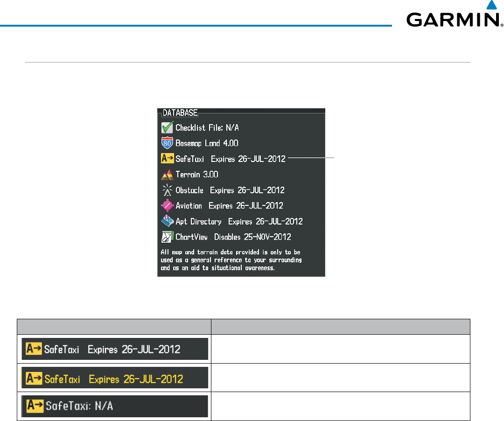This screenshot has width=504, height=421.
Task: Click the green checkmark Checklist File icon
Action: point(168,127)
